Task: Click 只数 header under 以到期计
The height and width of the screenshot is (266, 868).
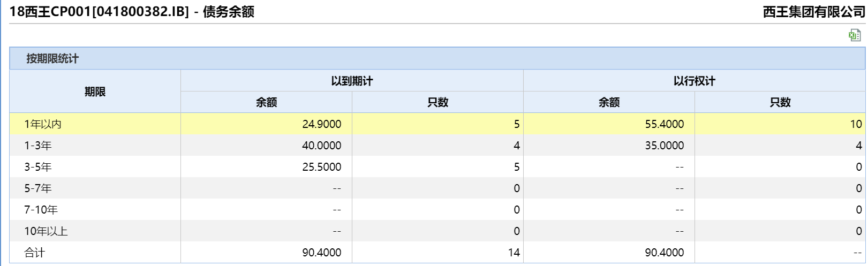Action: pos(437,102)
